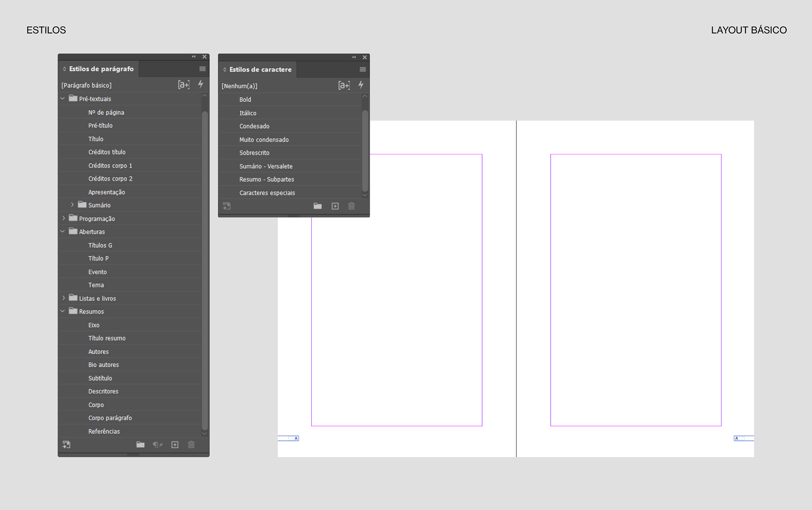Click the Character Styles vertical scrollbar
Screen dimensions: 812x510
pos(365,151)
